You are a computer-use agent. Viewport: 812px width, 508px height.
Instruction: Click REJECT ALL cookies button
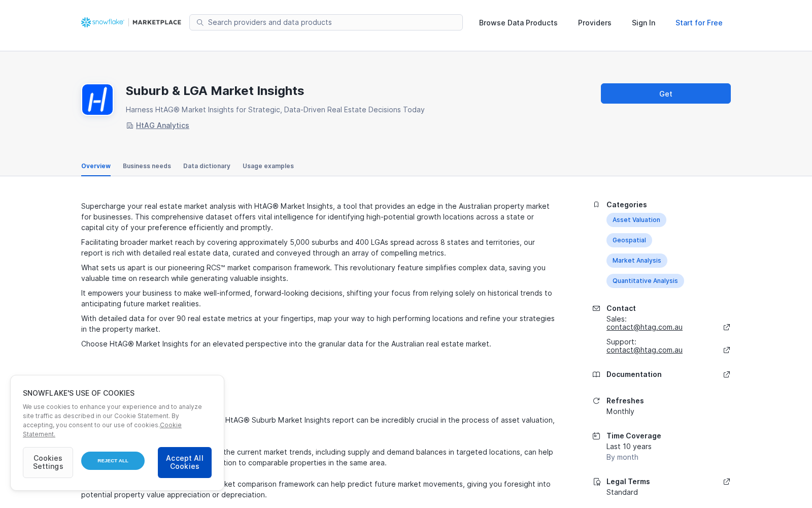(x=113, y=461)
